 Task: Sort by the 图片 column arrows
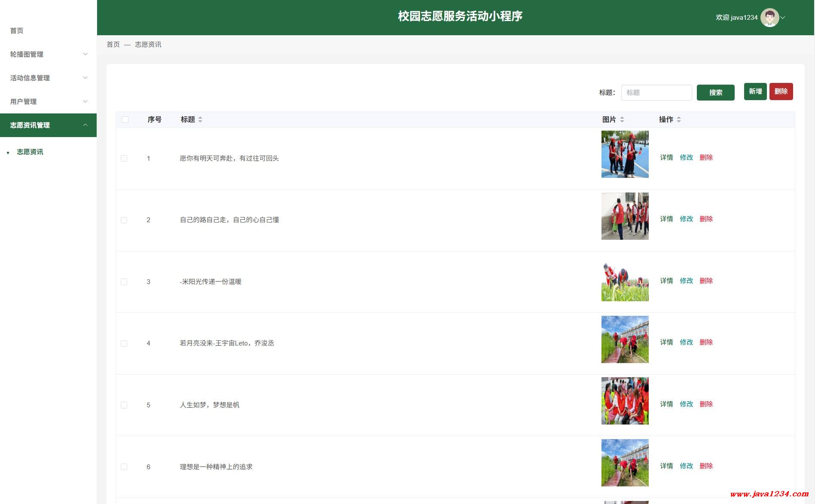click(x=622, y=119)
